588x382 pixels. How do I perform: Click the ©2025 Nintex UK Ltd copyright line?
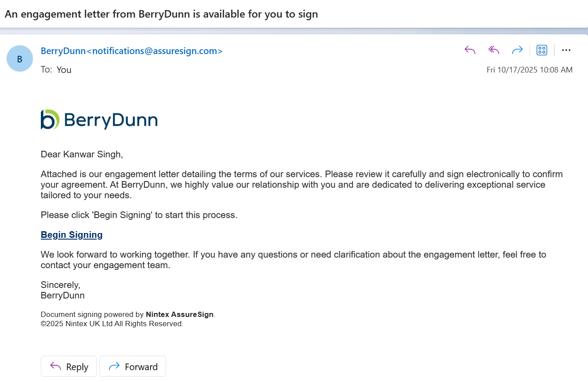coord(112,324)
